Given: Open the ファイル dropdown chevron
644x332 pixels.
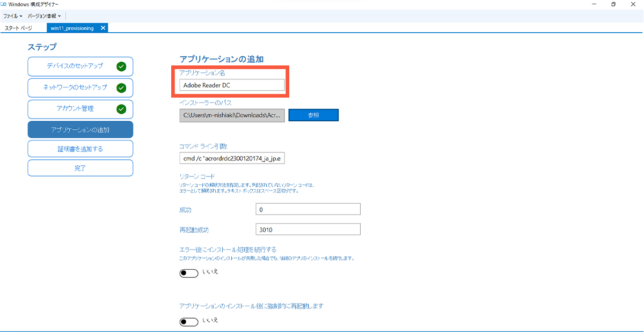Looking at the screenshot, I should coord(20,15).
